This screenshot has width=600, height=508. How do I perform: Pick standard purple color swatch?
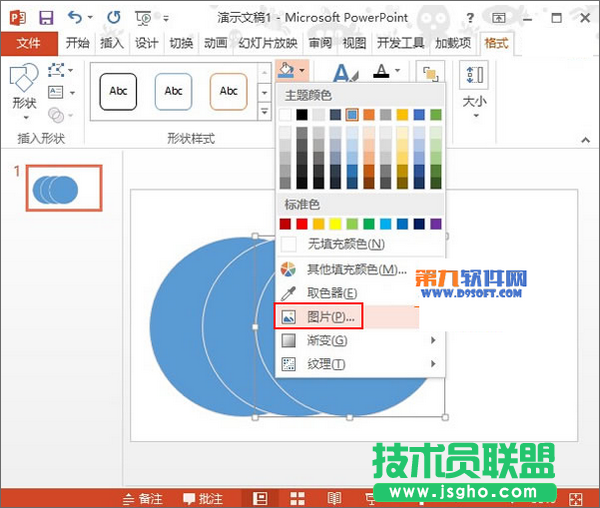click(436, 224)
